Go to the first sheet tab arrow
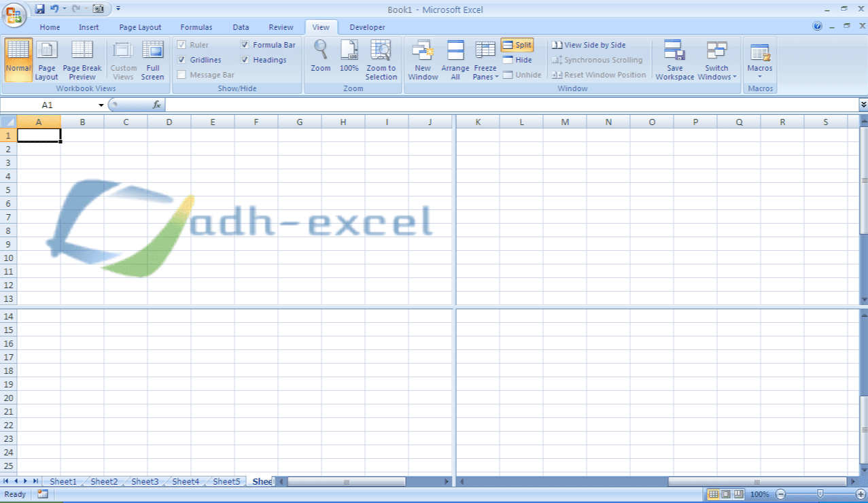 pos(6,481)
